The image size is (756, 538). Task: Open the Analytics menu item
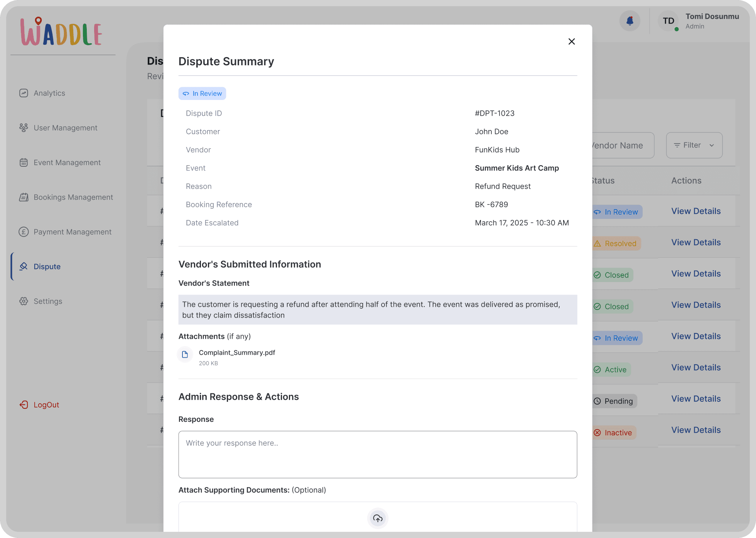click(49, 93)
